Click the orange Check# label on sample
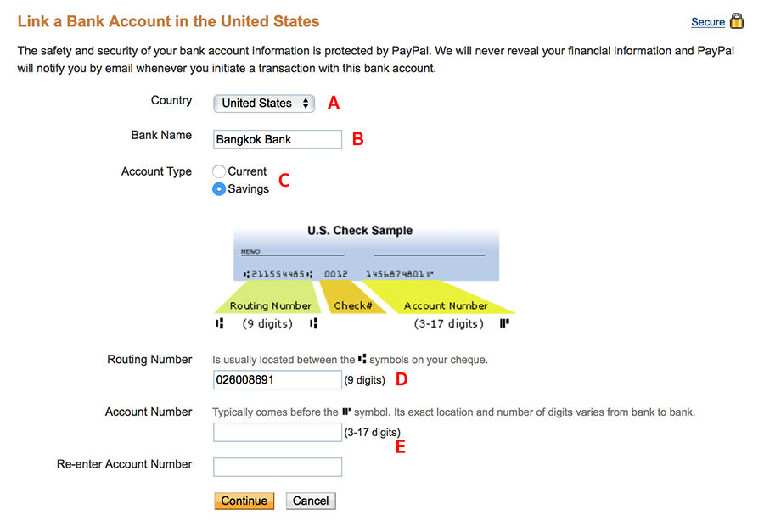This screenshot has height=532, width=764. coord(353,305)
